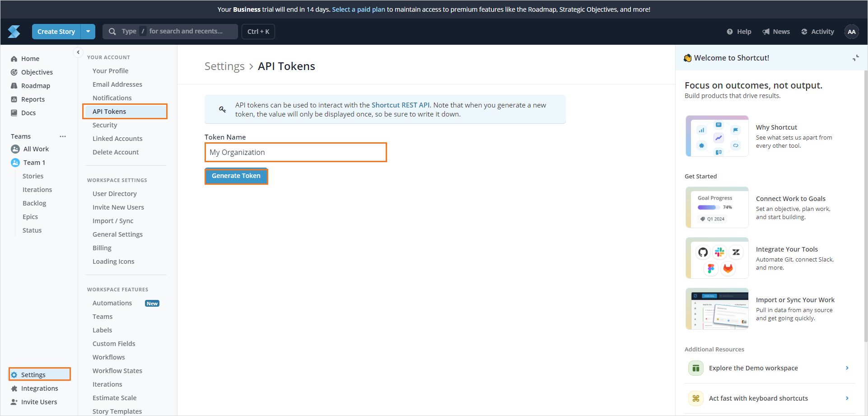
Task: Collapse the sidebar with the chevron
Action: click(x=78, y=52)
